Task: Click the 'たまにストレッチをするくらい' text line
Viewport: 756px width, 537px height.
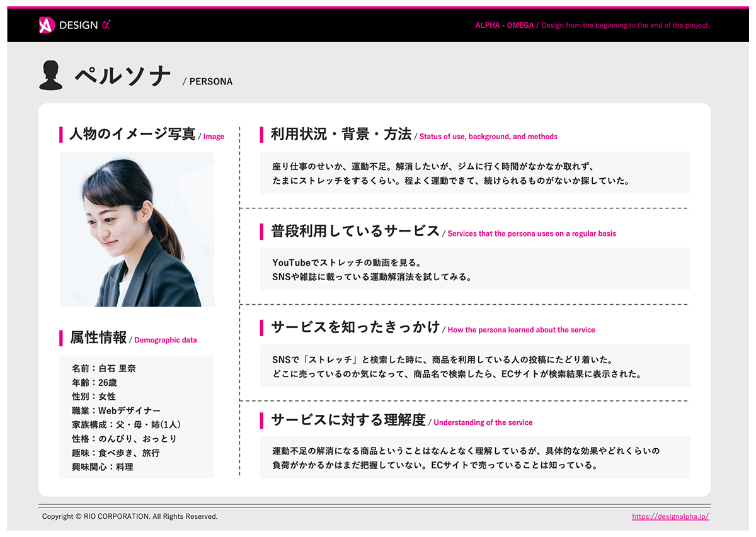Action: click(451, 181)
